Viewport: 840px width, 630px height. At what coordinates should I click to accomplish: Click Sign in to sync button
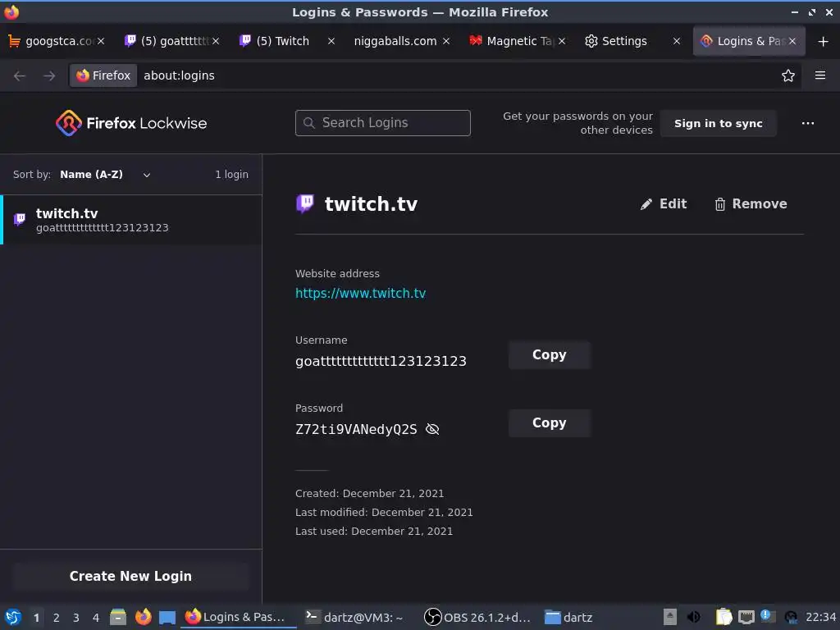tap(718, 123)
